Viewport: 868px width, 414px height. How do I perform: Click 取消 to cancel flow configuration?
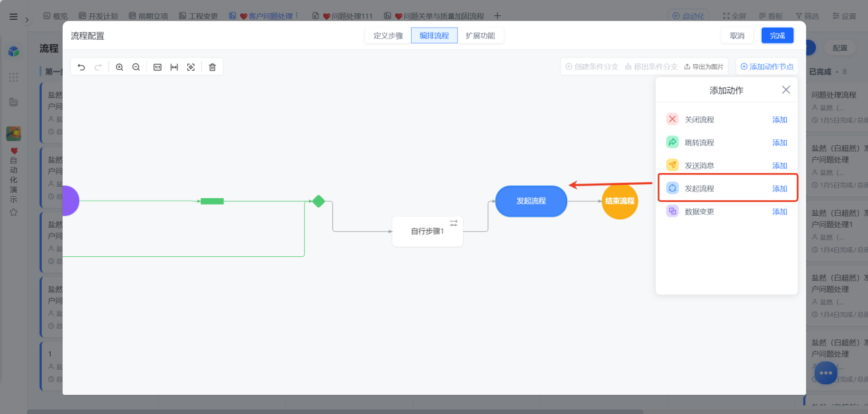737,36
